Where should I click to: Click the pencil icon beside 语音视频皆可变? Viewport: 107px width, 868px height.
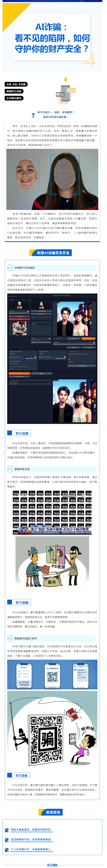click(x=7, y=839)
